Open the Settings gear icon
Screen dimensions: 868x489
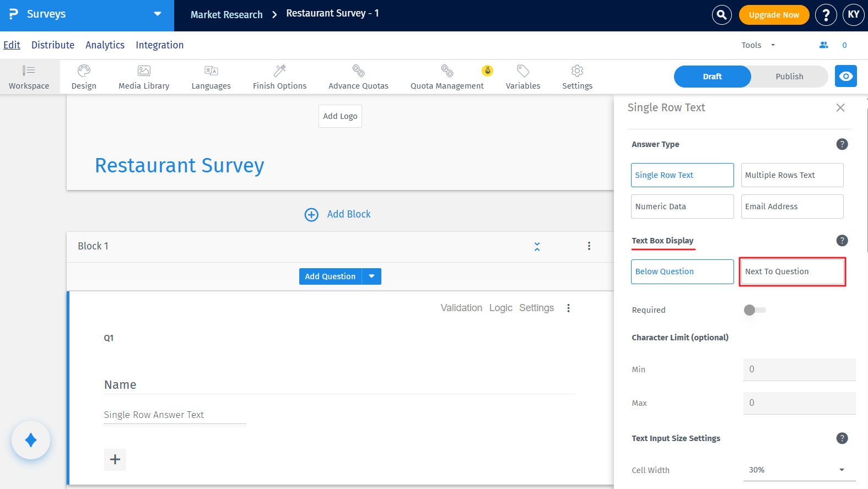click(x=577, y=70)
